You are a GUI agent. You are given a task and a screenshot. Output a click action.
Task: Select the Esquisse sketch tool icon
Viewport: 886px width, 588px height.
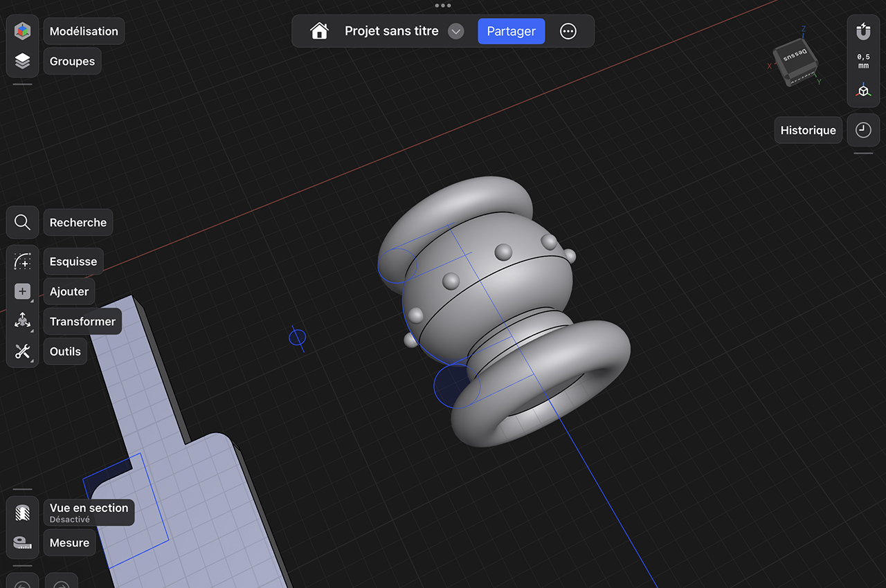pyautogui.click(x=22, y=261)
